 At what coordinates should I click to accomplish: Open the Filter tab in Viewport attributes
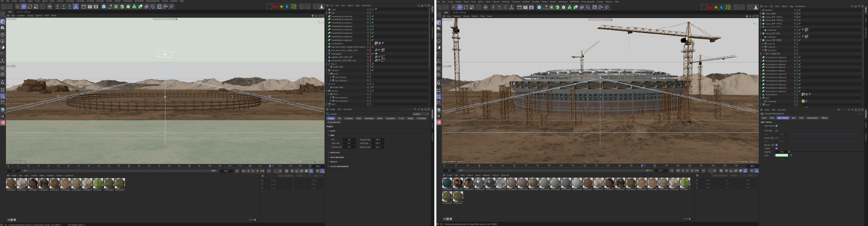pos(772,118)
